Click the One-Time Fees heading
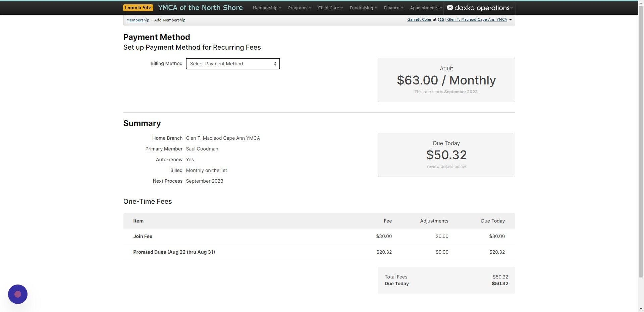Screen dimensions: 644x312 click(148, 201)
